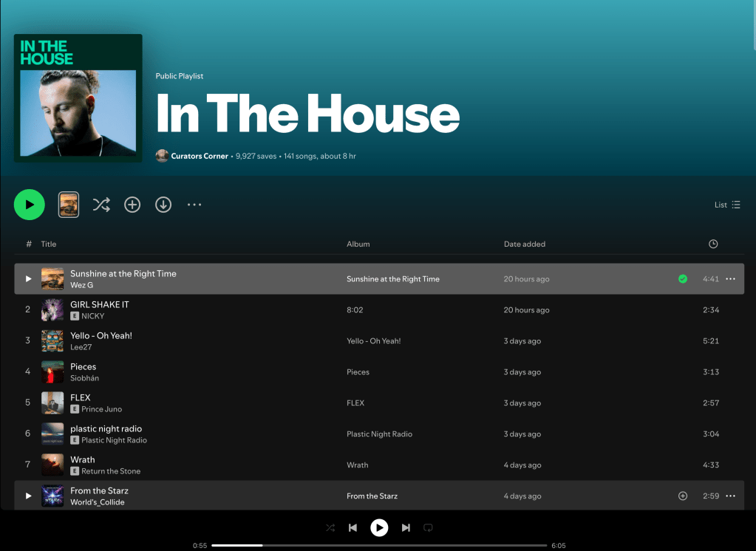Click the Pieces cover thumbnail
Image resolution: width=756 pixels, height=551 pixels.
click(52, 372)
